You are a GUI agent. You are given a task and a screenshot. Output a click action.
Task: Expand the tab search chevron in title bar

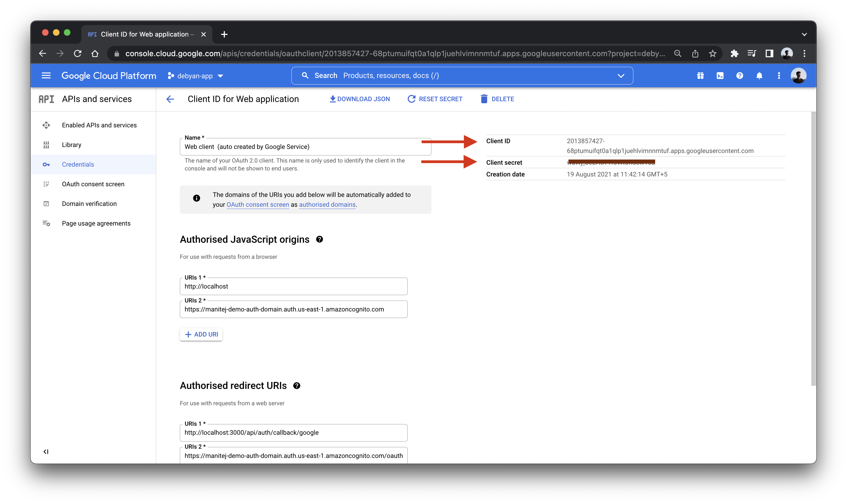pos(804,34)
